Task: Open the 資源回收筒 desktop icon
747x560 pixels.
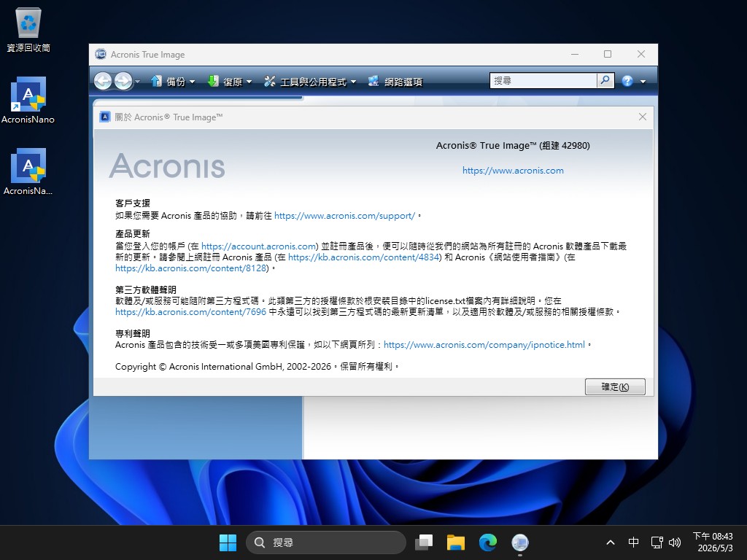Action: point(28,29)
